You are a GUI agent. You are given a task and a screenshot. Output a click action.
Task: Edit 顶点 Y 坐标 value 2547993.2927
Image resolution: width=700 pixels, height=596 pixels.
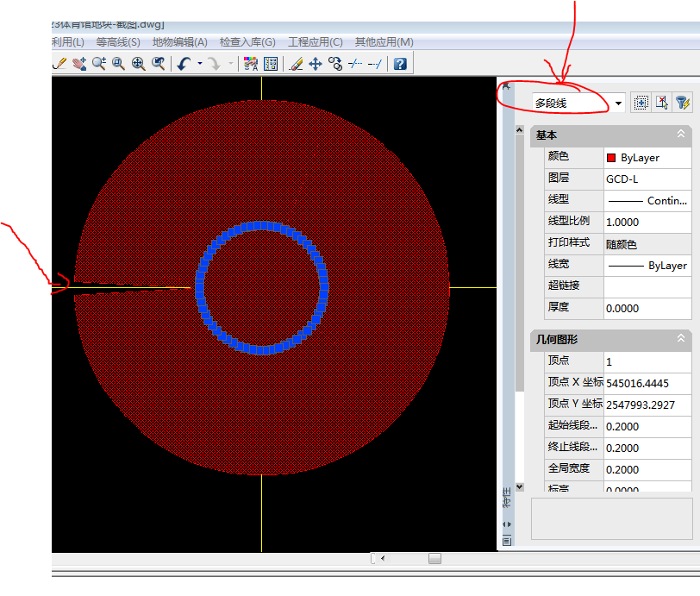tap(647, 405)
